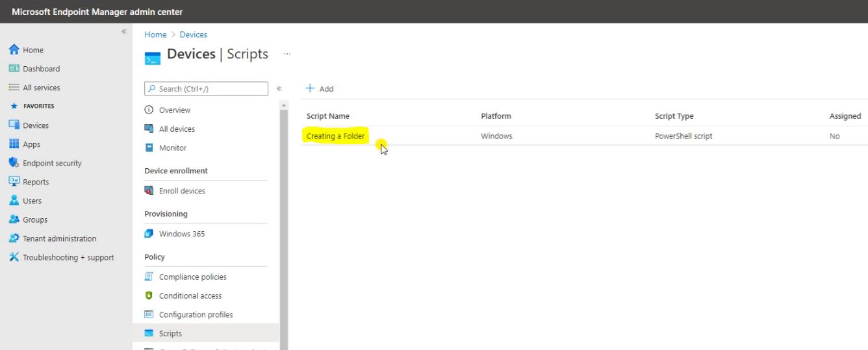Click the Configuration profiles icon
The height and width of the screenshot is (350, 868).
tap(149, 314)
